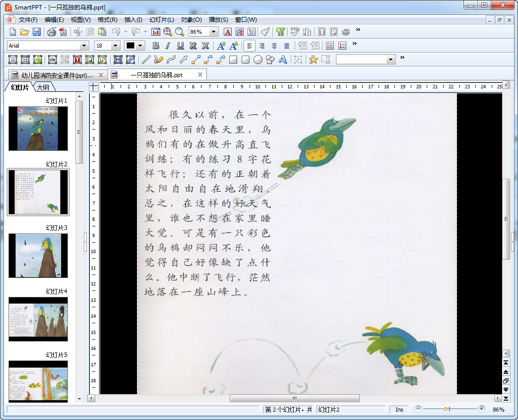
Task: Insert a table frame icon
Action: coord(25,60)
